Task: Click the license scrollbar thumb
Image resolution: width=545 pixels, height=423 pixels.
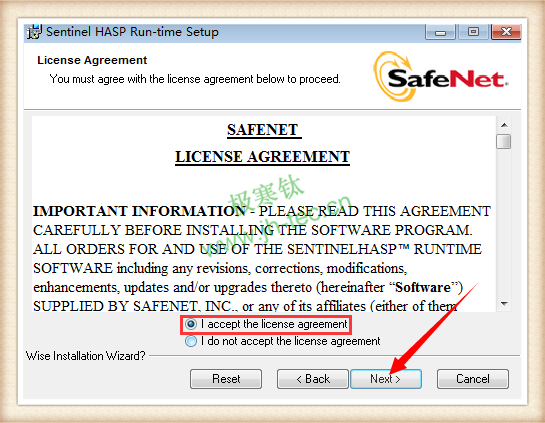Action: click(504, 141)
